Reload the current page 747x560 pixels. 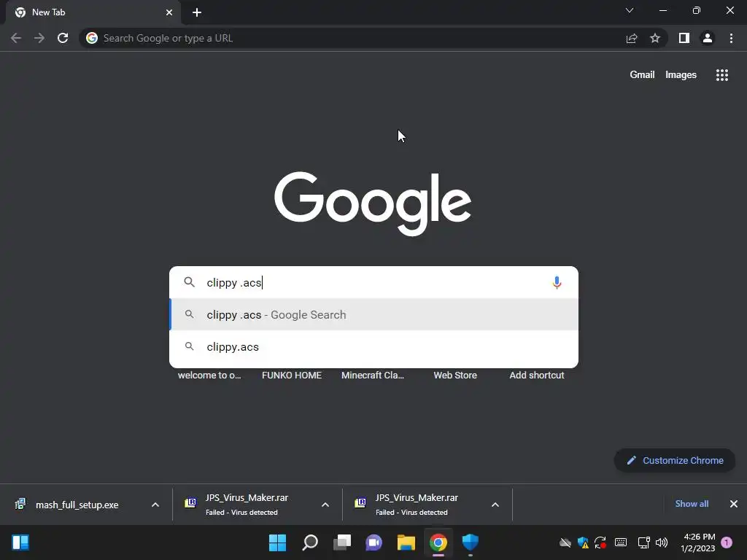click(x=63, y=38)
